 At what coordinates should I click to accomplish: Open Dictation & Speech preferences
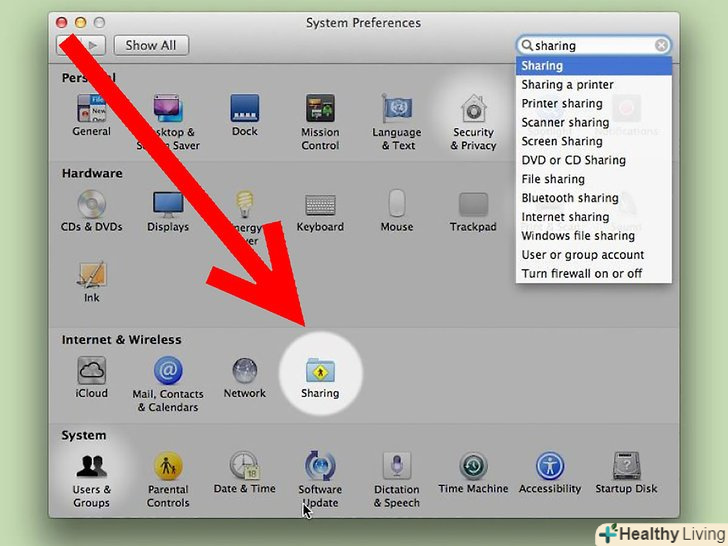tap(397, 481)
